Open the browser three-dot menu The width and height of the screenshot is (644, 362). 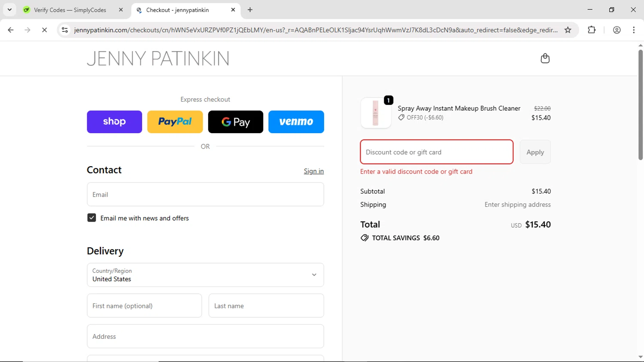634,30
